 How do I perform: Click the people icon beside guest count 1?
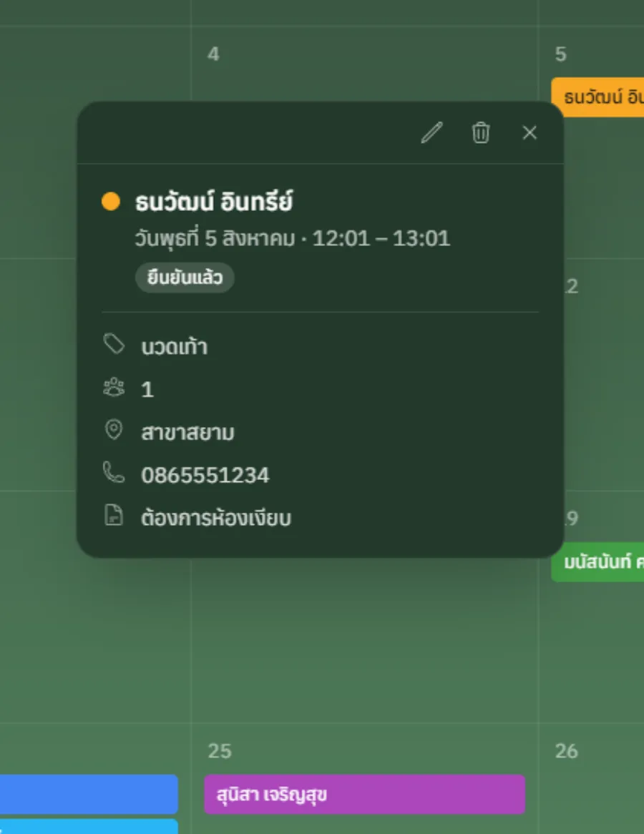(114, 387)
